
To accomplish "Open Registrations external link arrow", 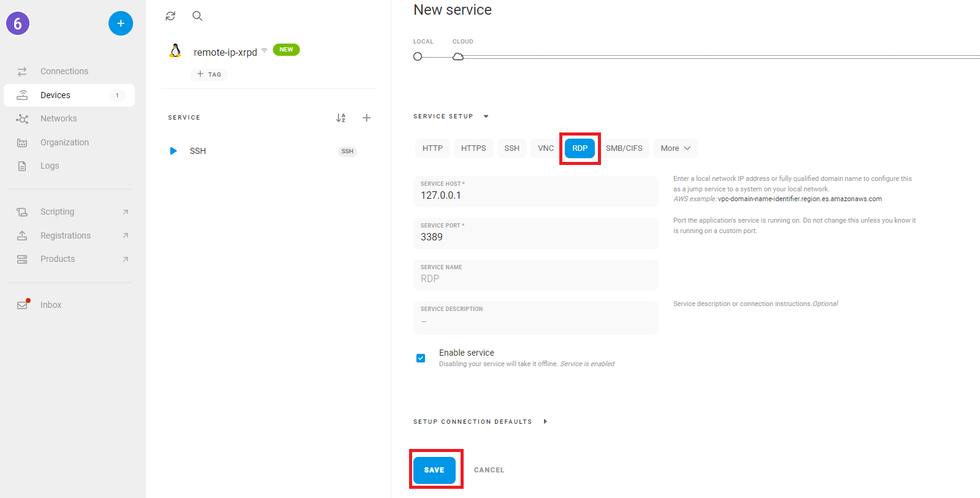I will point(125,236).
